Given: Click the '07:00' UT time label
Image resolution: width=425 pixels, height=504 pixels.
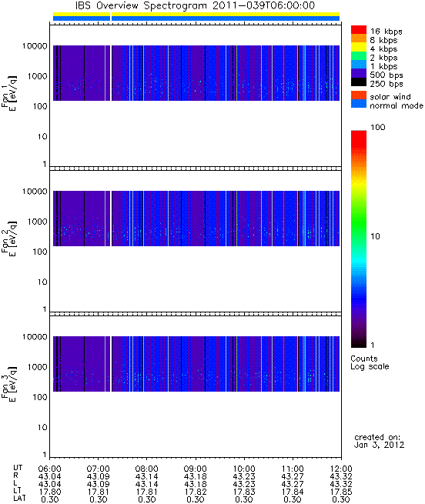Looking at the screenshot, I should click(98, 469).
